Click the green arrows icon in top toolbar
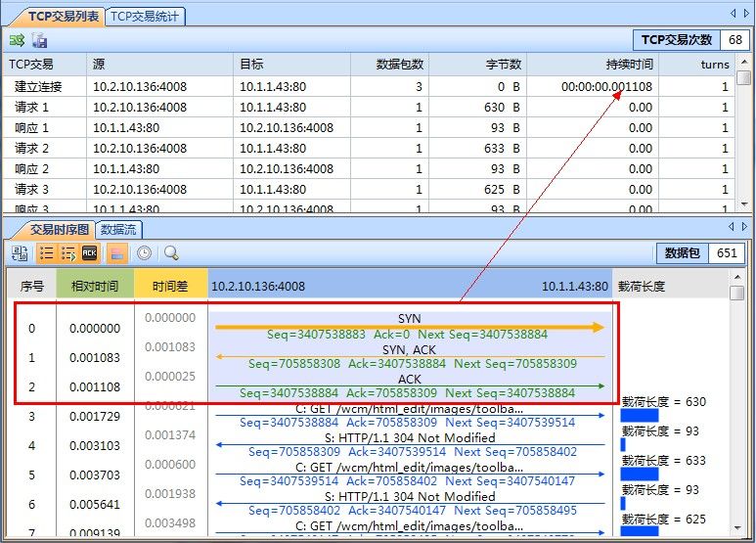Screen dimensions: 756x543 coord(18,41)
